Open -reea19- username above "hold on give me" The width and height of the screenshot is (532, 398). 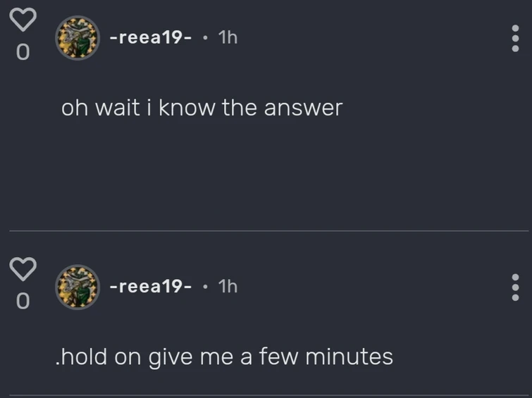[150, 287]
